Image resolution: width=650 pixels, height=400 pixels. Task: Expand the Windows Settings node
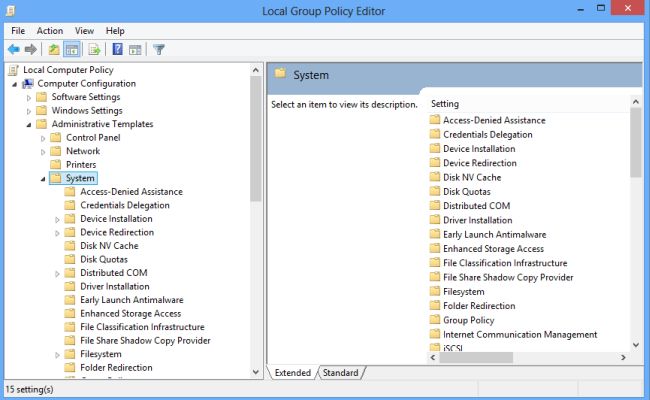pyautogui.click(x=29, y=112)
